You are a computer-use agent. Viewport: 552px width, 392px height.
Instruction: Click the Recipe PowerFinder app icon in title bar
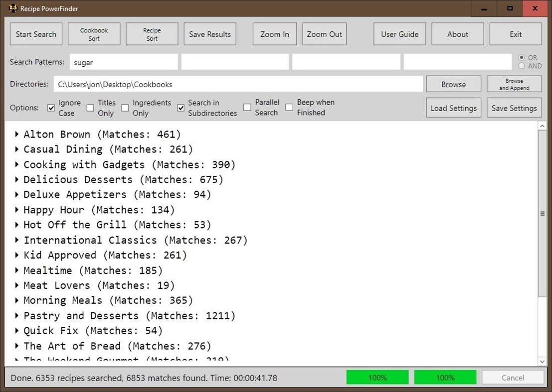point(12,8)
